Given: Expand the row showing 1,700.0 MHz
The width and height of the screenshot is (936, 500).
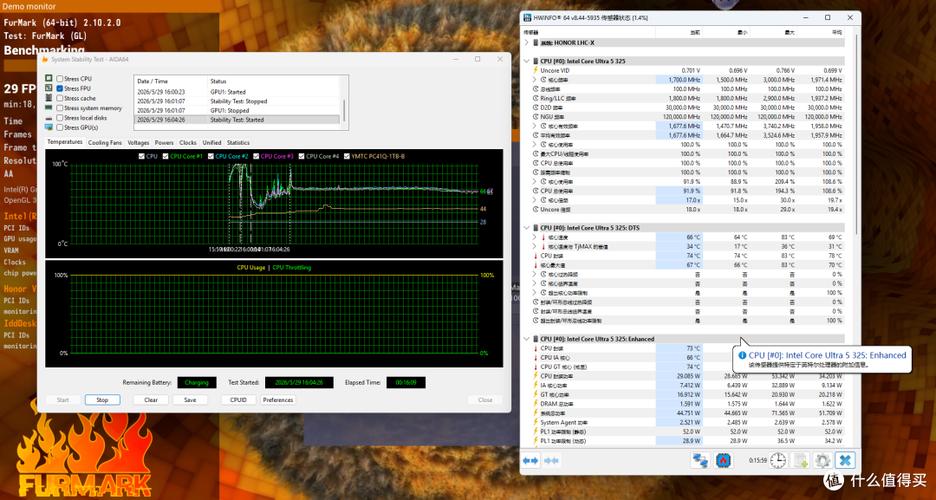Looking at the screenshot, I should [534, 79].
